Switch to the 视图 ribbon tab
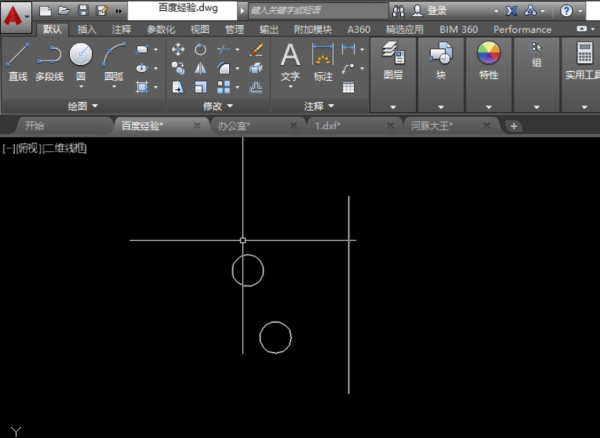The width and height of the screenshot is (600, 438). (x=200, y=29)
